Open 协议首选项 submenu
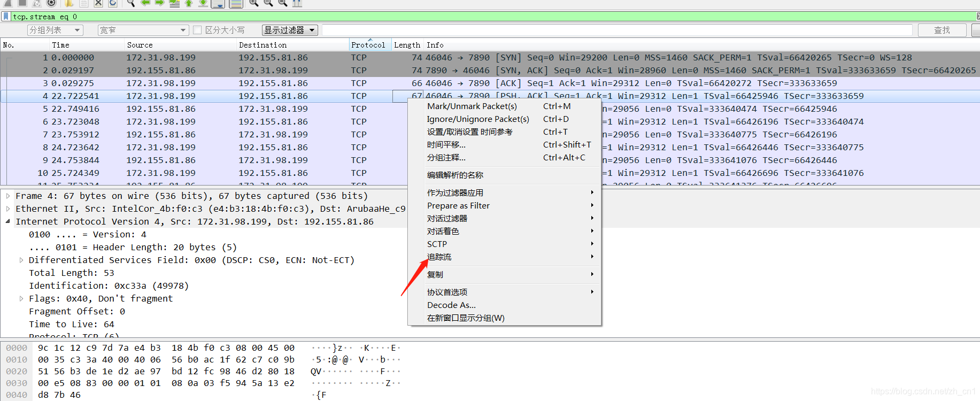This screenshot has height=401, width=980. 504,292
